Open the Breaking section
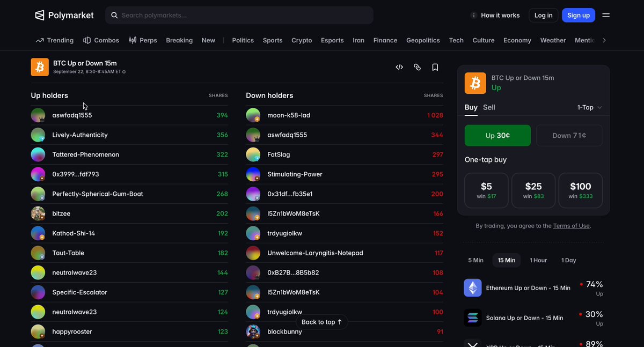 [x=179, y=40]
